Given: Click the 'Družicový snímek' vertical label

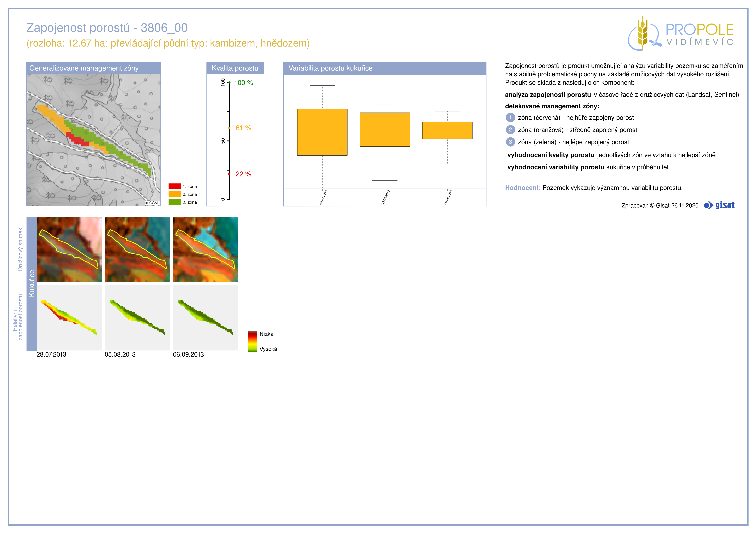Looking at the screenshot, I should click(x=20, y=249).
